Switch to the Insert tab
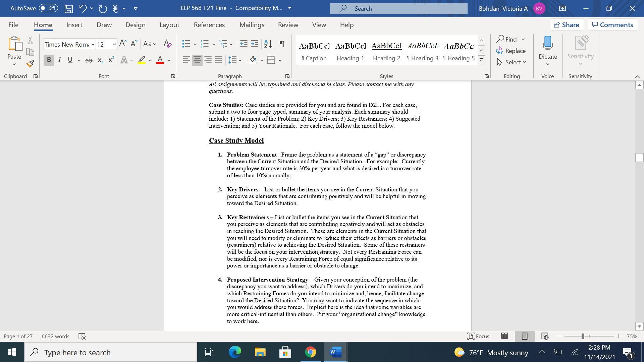This screenshot has width=644, height=362. pyautogui.click(x=74, y=25)
